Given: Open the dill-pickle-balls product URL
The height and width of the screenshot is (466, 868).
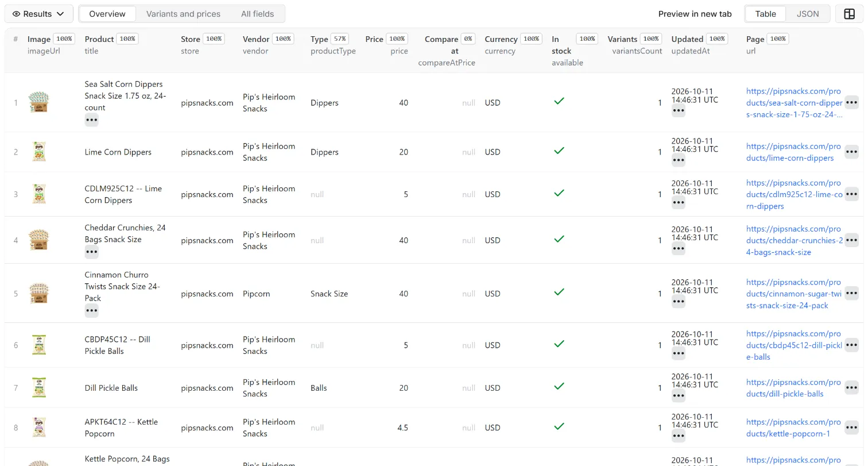Looking at the screenshot, I should click(793, 388).
